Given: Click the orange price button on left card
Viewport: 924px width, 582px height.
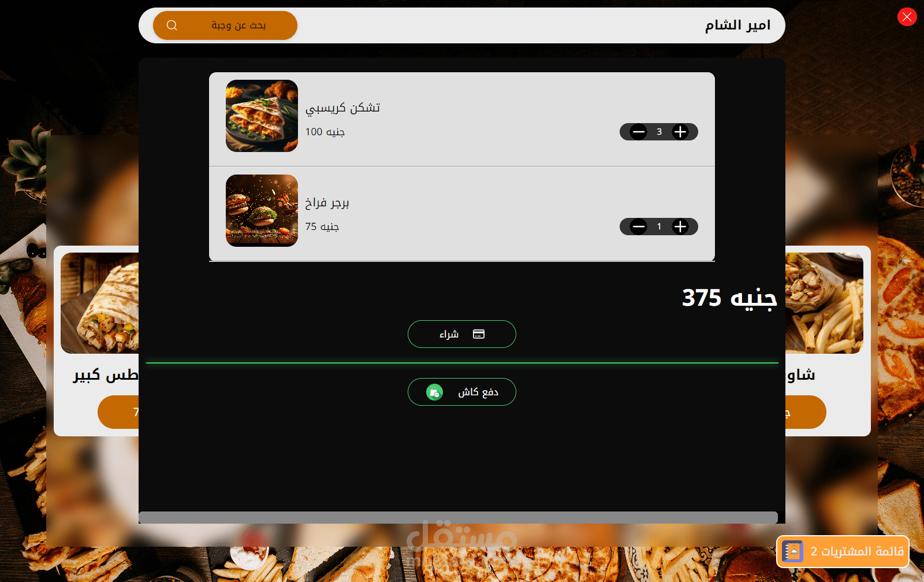Looking at the screenshot, I should 118,412.
